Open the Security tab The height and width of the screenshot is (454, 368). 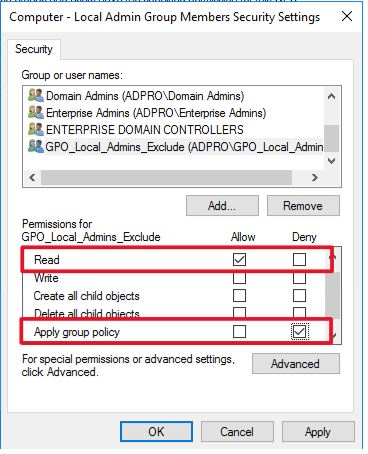coord(34,49)
